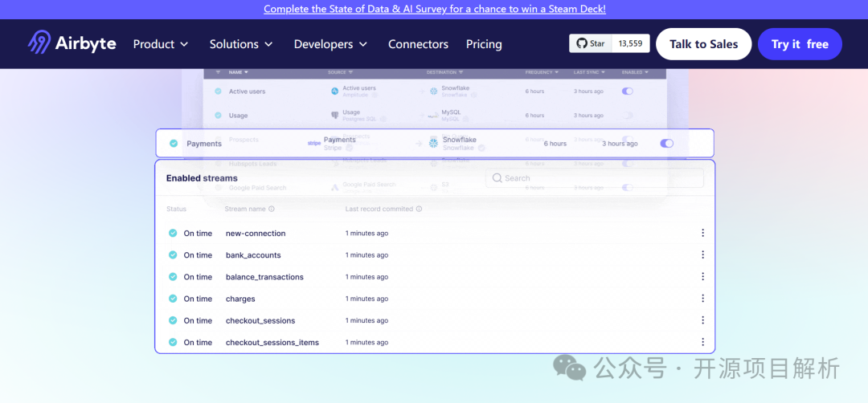868x403 pixels.
Task: Open kebab menu for charges stream
Action: (702, 299)
